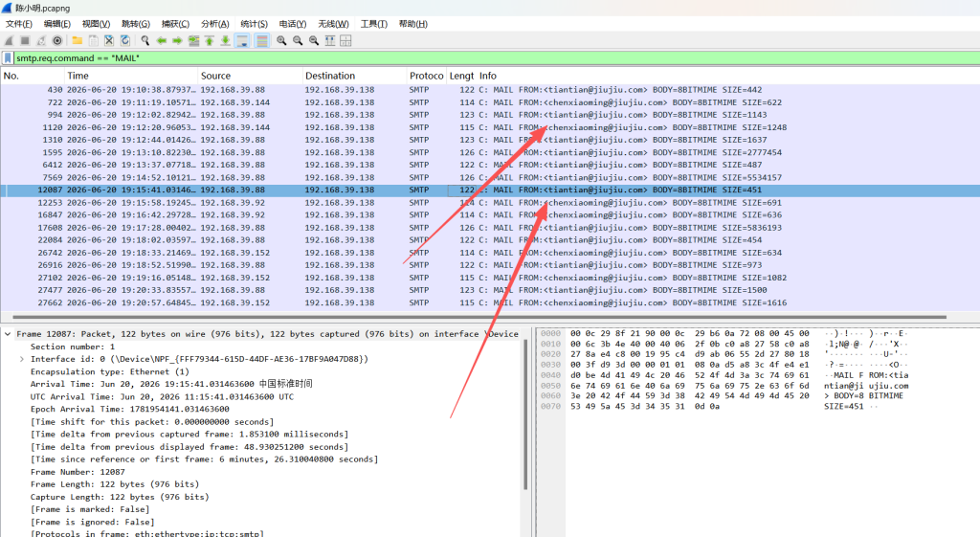Click the packet list horizontal scrollbar
The height and width of the screenshot is (537, 980).
tap(479, 317)
